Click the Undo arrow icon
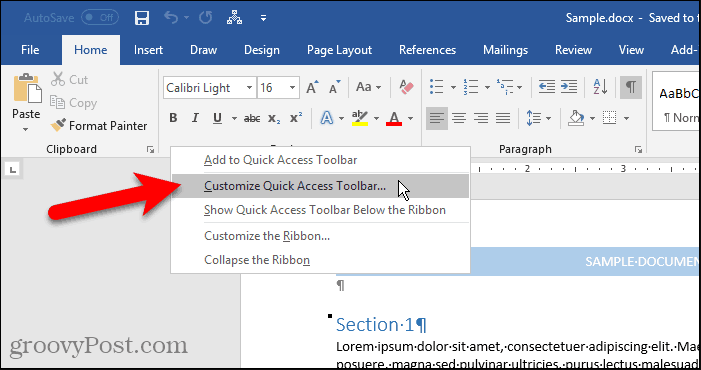Image resolution: width=701 pixels, height=370 pixels. pos(171,18)
